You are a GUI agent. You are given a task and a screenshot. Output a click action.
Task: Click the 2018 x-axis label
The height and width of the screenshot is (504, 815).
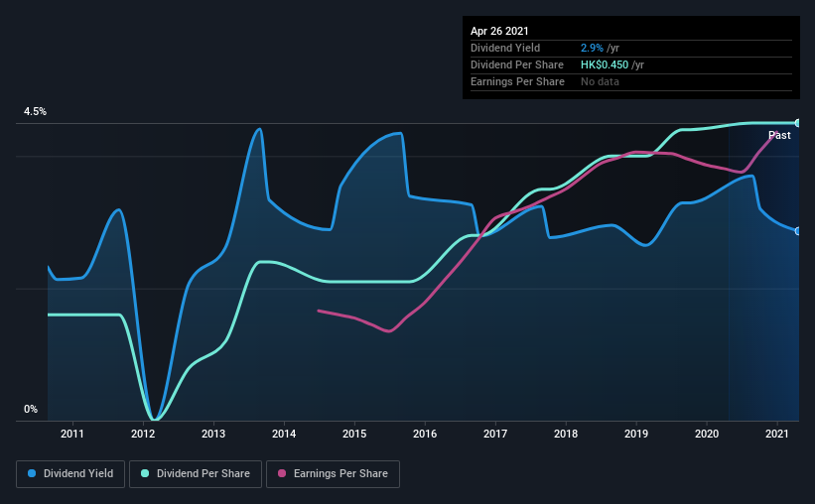(x=566, y=434)
